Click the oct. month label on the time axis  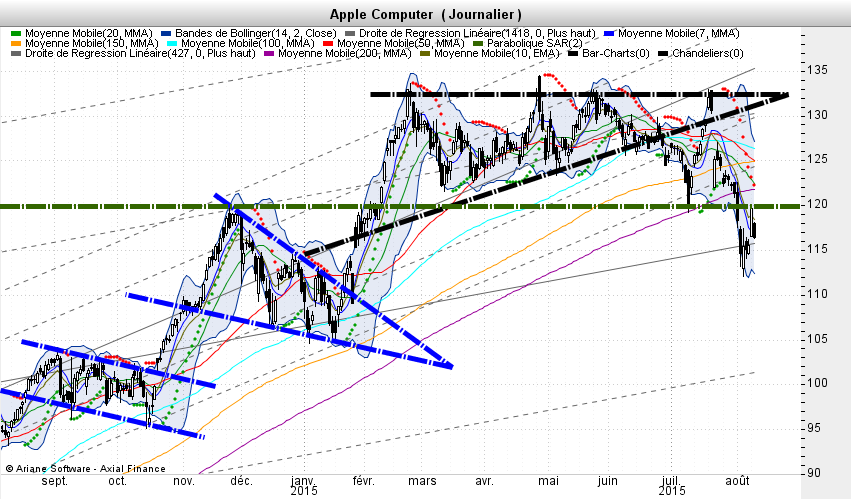(x=117, y=482)
